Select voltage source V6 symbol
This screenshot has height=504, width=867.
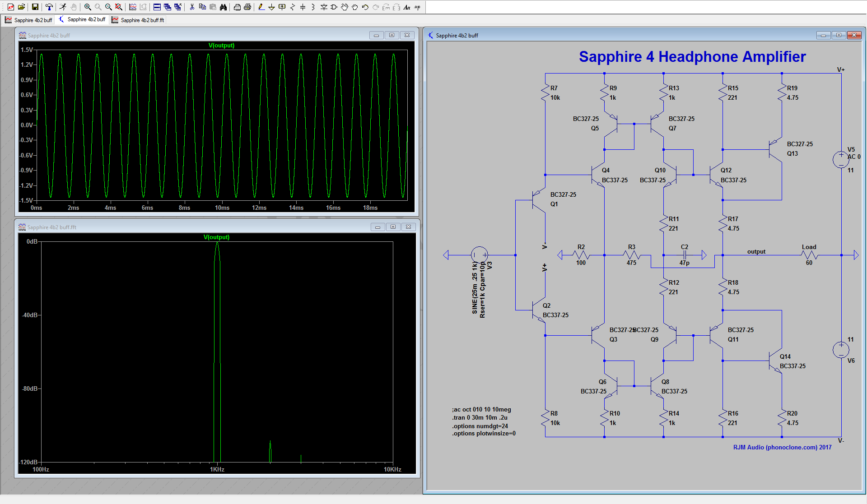point(841,350)
